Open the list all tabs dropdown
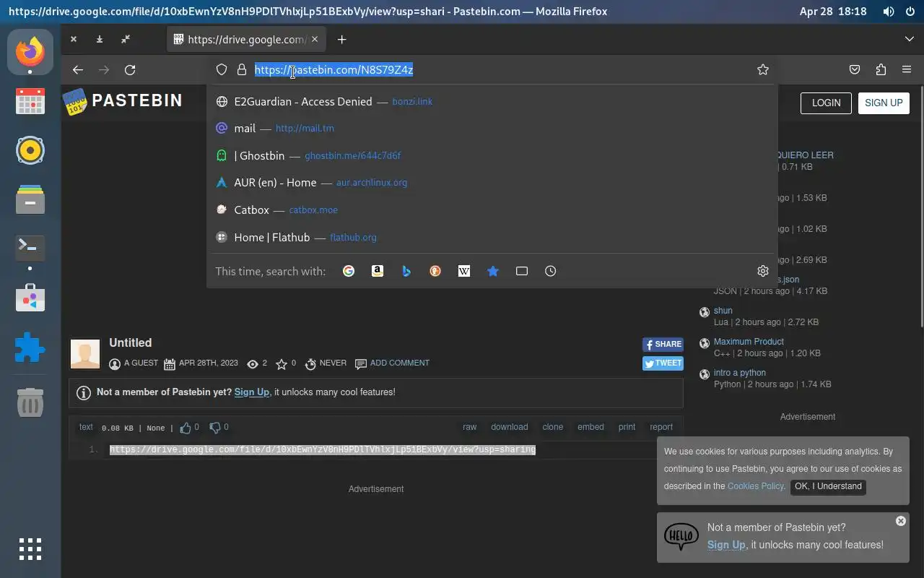Viewport: 924px width, 578px height. [x=909, y=39]
